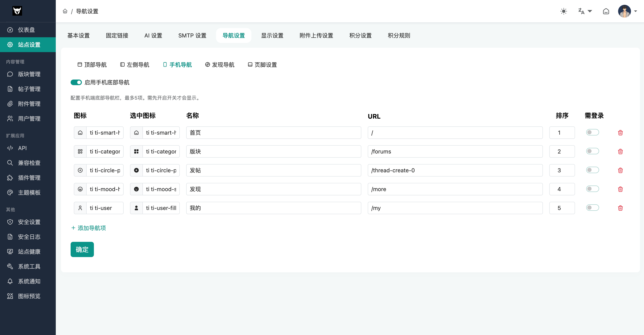The width and height of the screenshot is (644, 335).
Task: Open 兼容检查 in sidebar
Action: pyautogui.click(x=28, y=163)
